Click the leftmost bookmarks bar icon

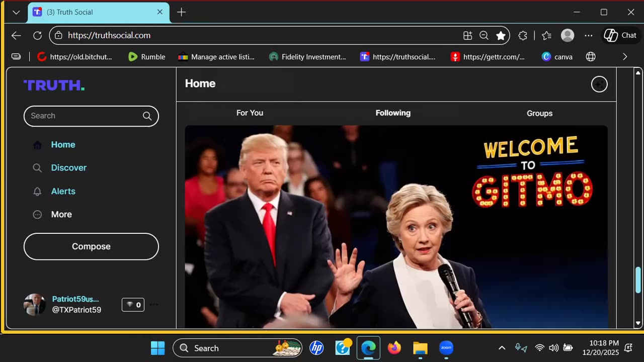click(16, 57)
